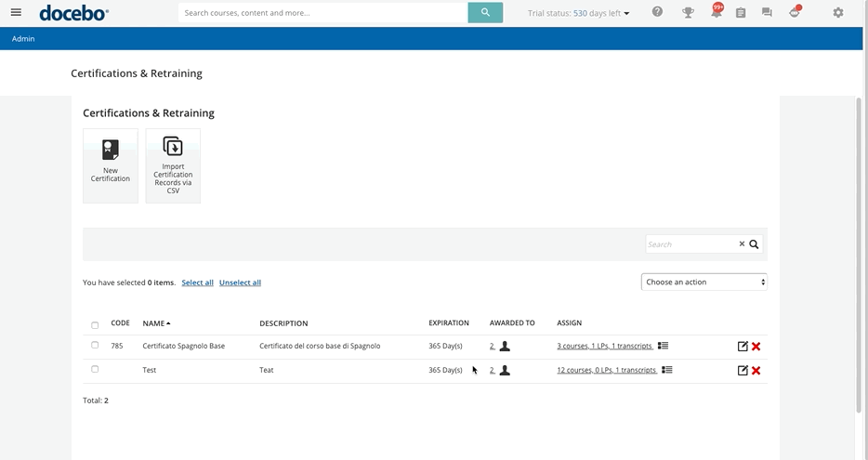Screen dimensions: 868x460
Task: Open the help question mark icon
Action: coord(657,12)
